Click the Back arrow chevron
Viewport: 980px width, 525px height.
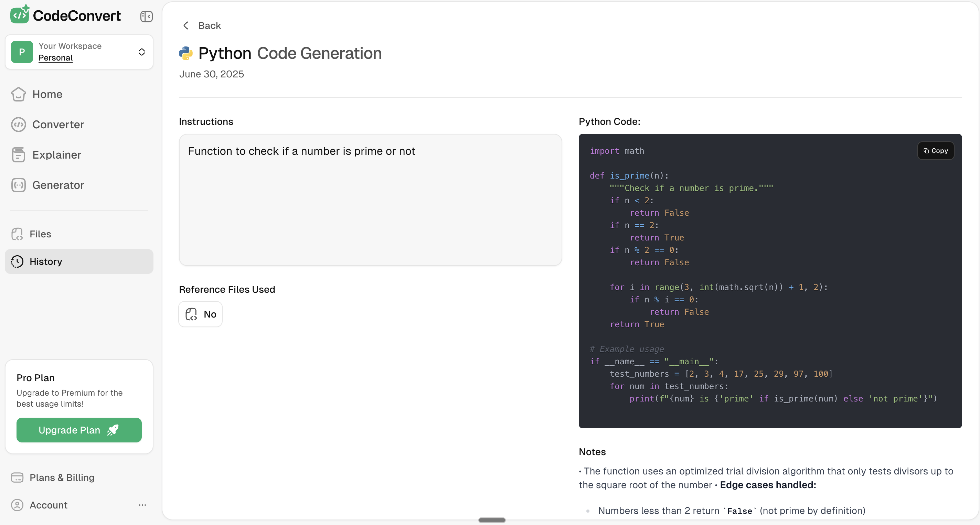click(x=186, y=25)
